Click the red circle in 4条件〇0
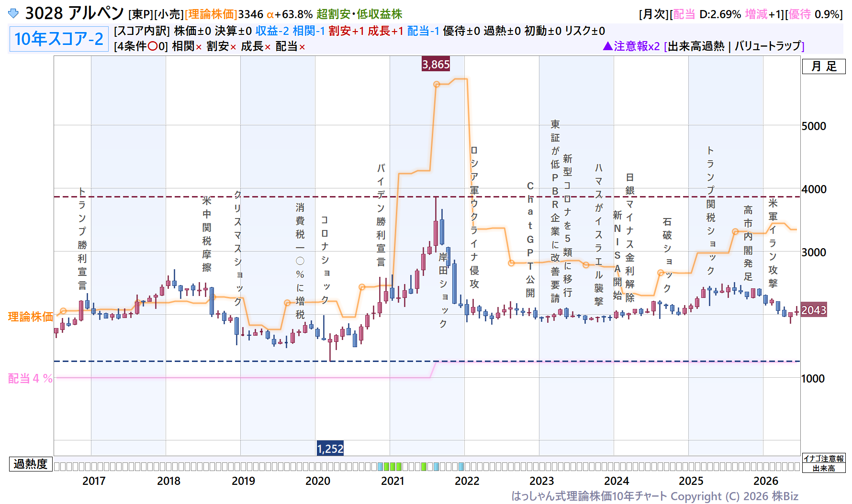The width and height of the screenshot is (852, 504). pos(152,46)
